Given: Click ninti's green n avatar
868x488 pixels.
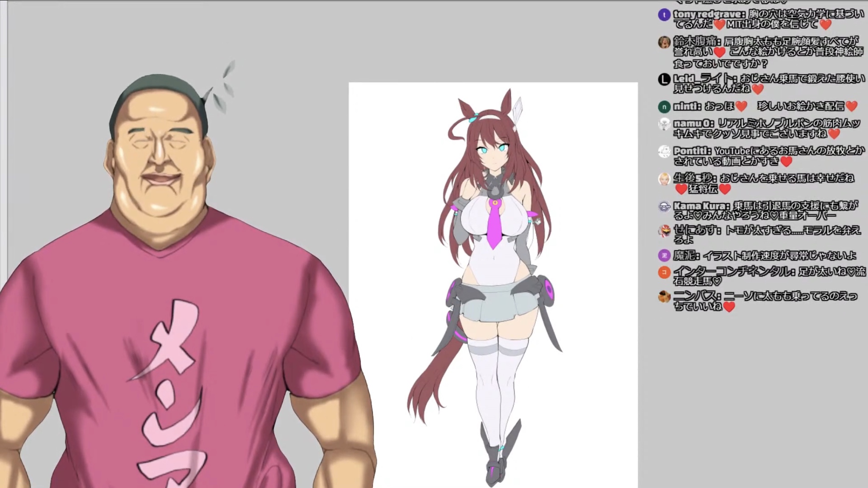Looking at the screenshot, I should tap(664, 107).
